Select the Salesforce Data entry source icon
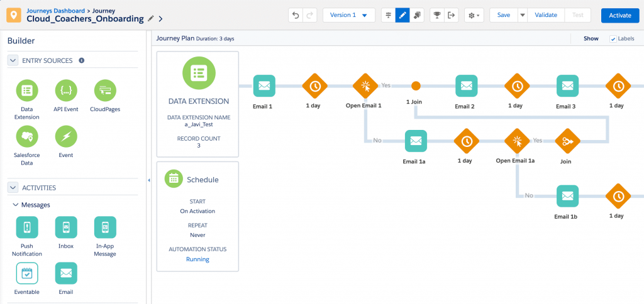 pos(26,136)
